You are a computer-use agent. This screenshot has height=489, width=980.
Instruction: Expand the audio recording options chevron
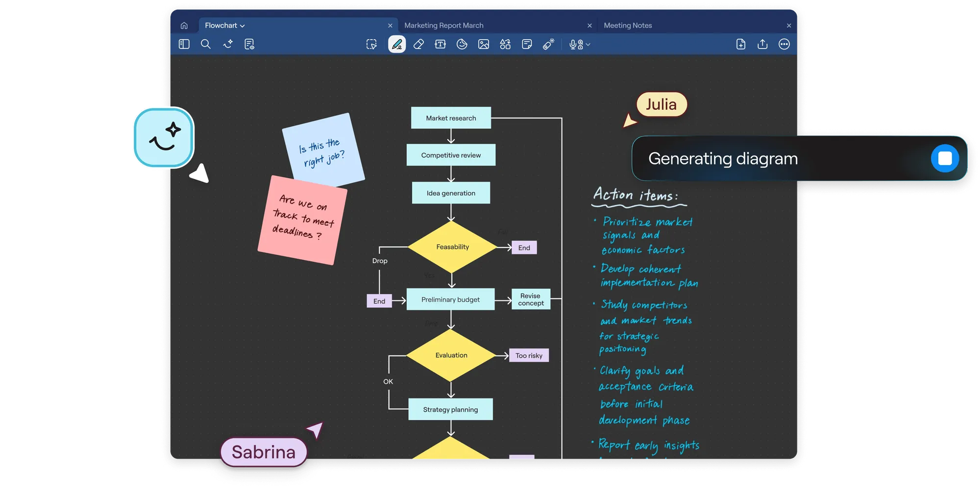click(x=588, y=45)
